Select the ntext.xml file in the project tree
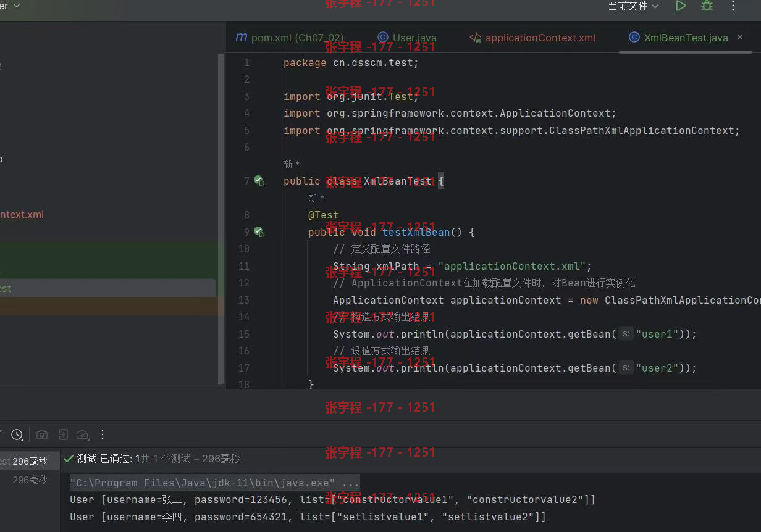761x532 pixels. click(x=22, y=215)
